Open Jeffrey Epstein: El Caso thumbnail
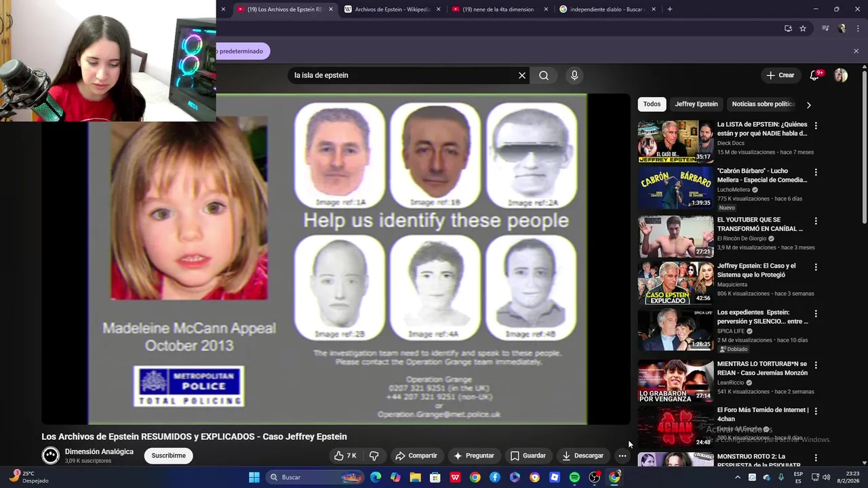 click(x=675, y=283)
